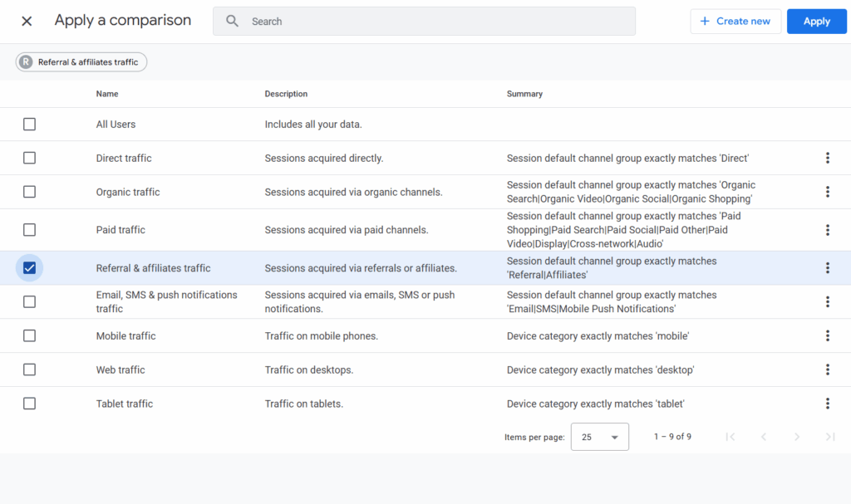Click 'Traffic on mobile phones.' description

click(x=322, y=335)
